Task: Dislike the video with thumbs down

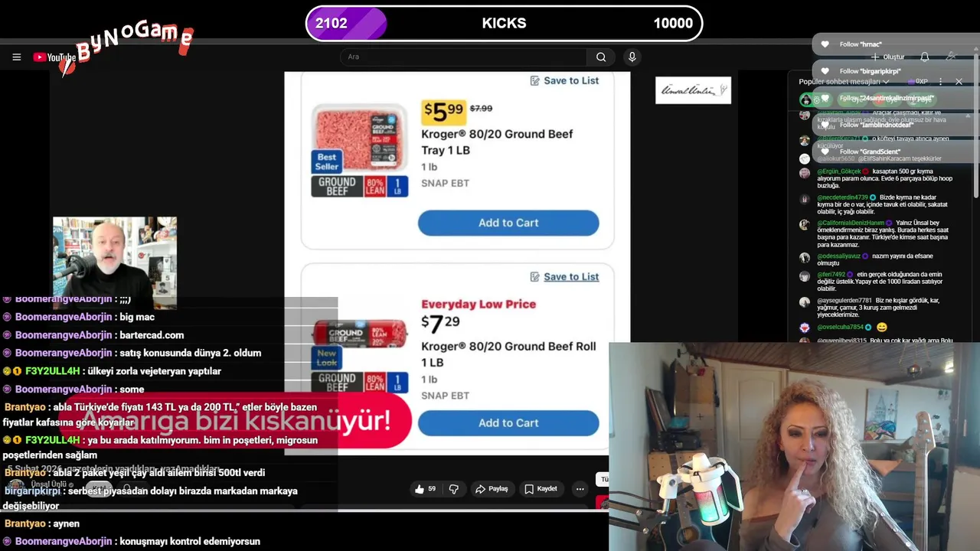Action: 453,489
